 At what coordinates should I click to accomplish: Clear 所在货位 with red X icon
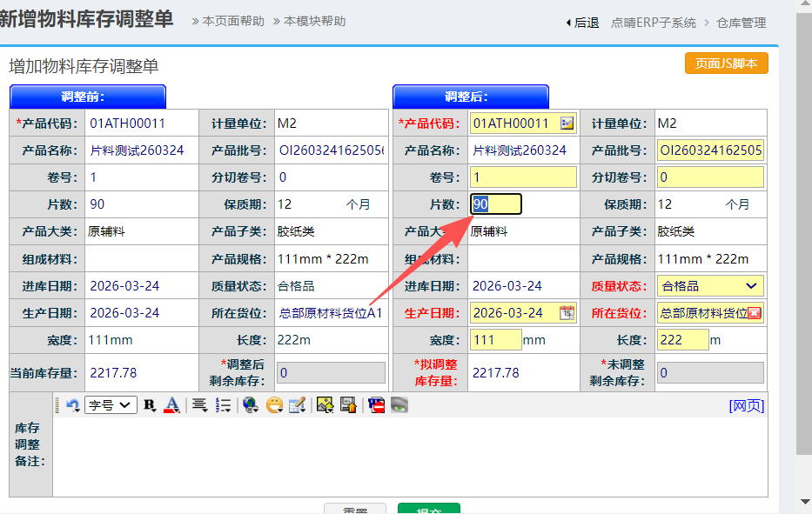[755, 313]
